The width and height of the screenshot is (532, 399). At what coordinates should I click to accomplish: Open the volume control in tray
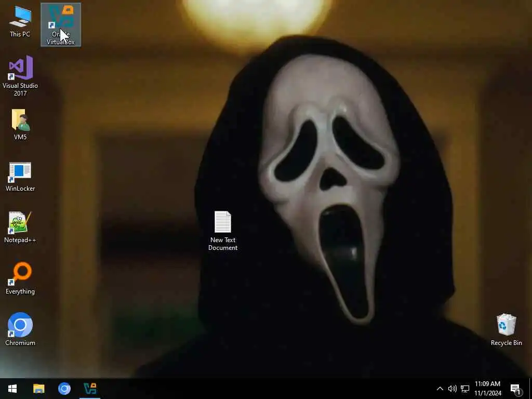(453, 389)
